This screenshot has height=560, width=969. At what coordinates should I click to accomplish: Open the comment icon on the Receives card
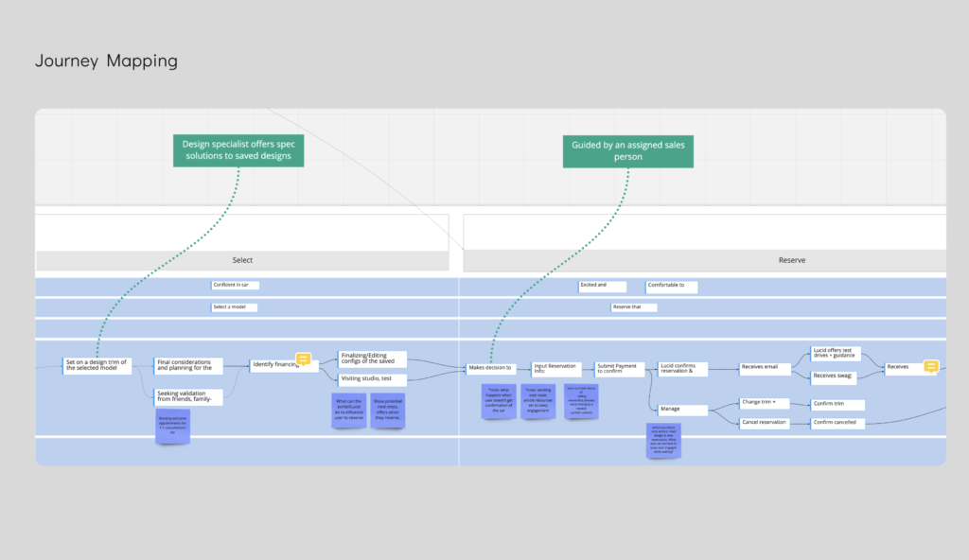pyautogui.click(x=930, y=366)
